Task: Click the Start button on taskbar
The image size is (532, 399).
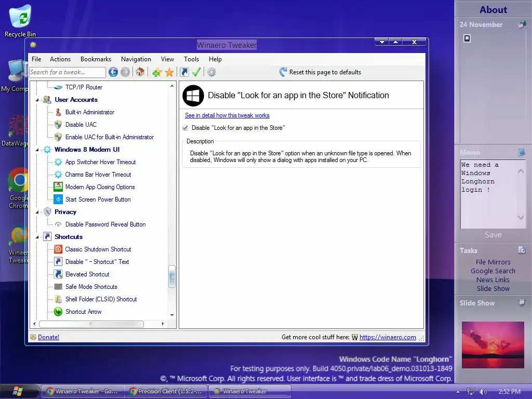Action: 18,391
